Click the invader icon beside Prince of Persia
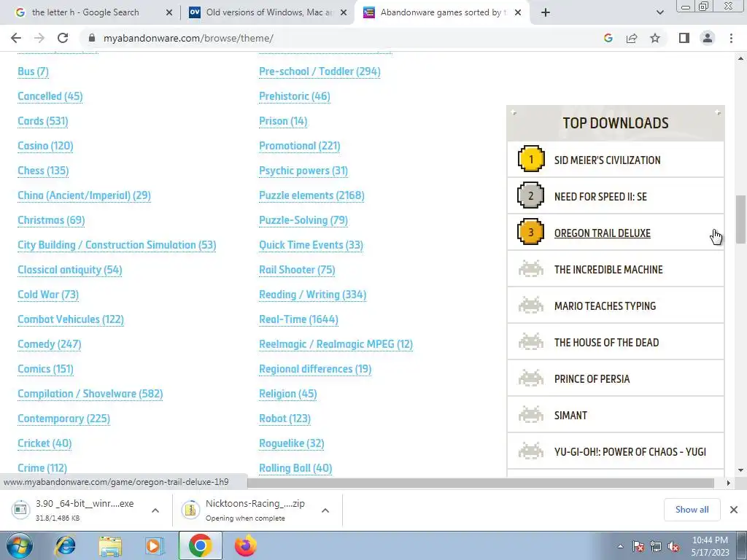The width and height of the screenshot is (747, 560). click(x=531, y=378)
